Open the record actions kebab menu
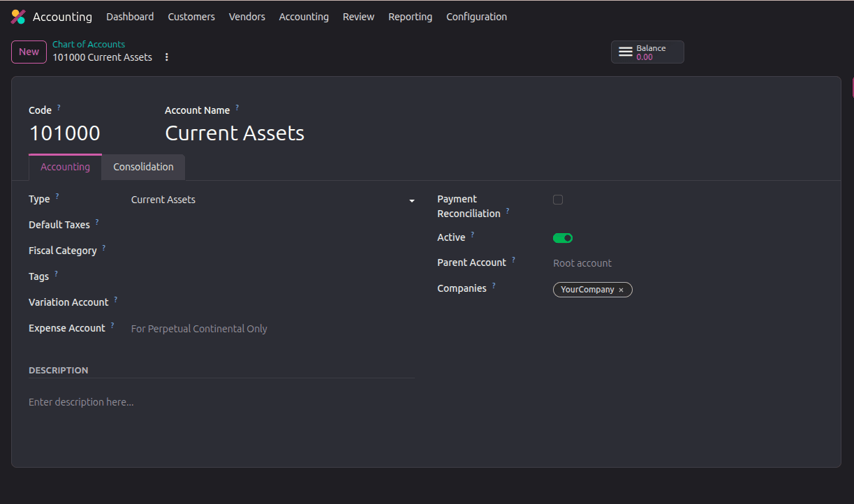 [x=167, y=57]
